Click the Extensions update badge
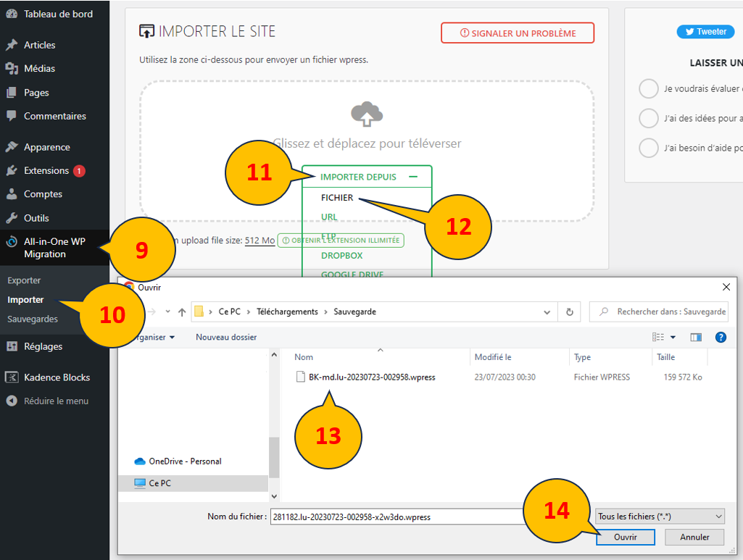The image size is (743, 560). click(79, 171)
